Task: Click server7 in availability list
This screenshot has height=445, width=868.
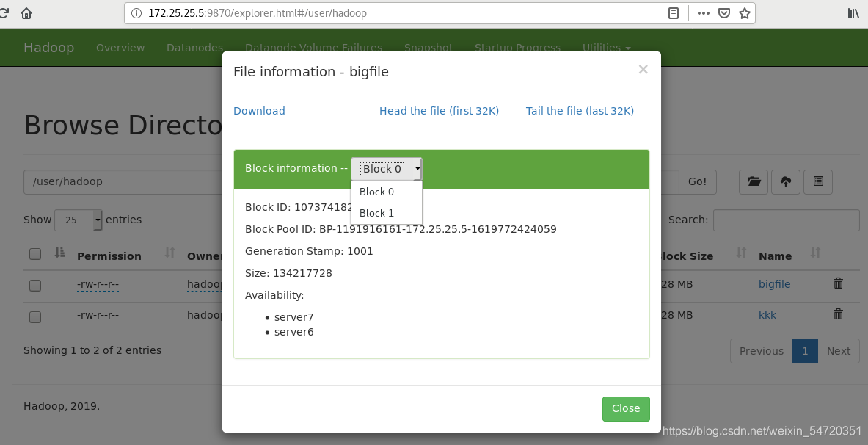Action: [x=294, y=317]
